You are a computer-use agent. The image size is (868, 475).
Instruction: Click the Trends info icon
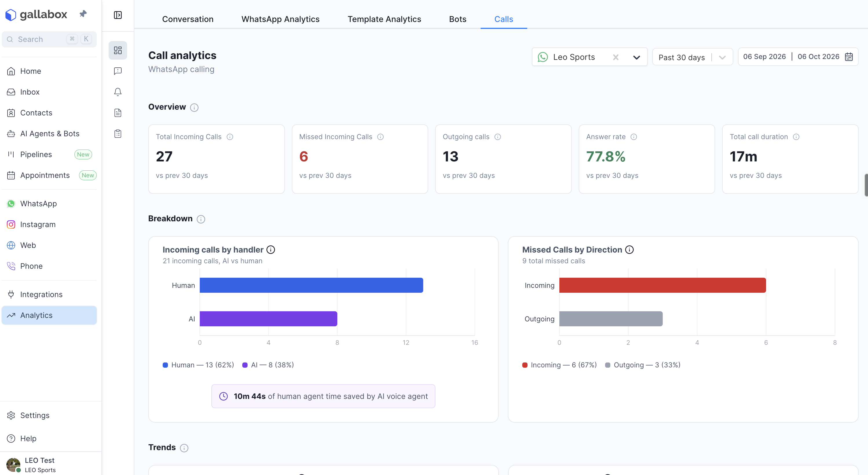184,448
